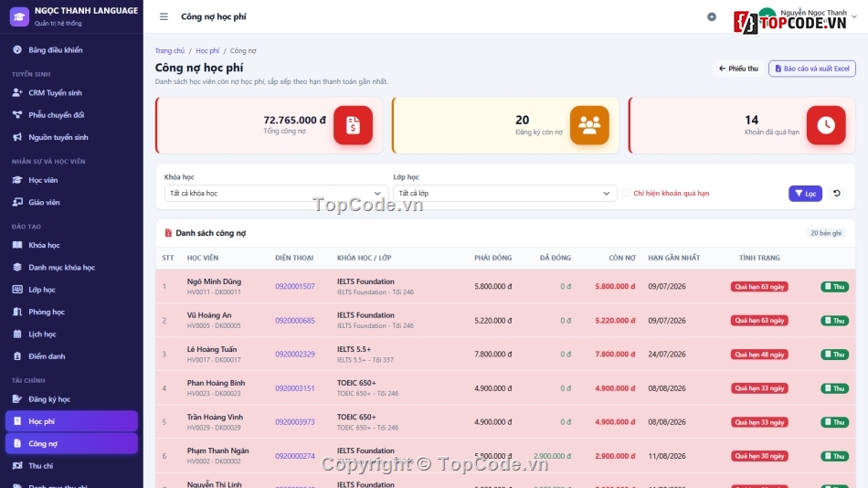The width and height of the screenshot is (868, 488).
Task: Click the Phòng học sidebar icon
Action: [17, 312]
